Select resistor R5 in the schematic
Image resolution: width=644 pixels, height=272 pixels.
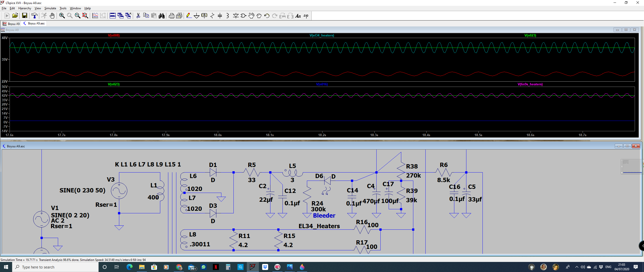coord(252,173)
